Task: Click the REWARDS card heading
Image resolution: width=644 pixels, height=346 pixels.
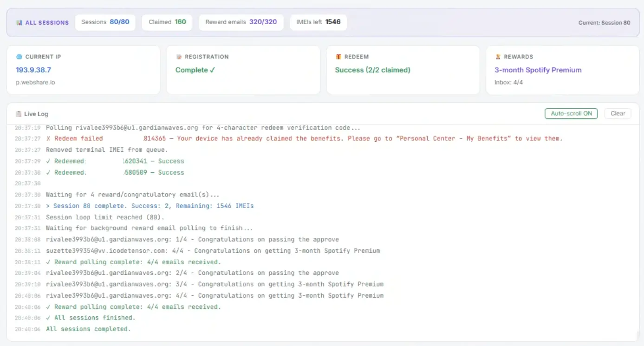Action: (x=518, y=57)
